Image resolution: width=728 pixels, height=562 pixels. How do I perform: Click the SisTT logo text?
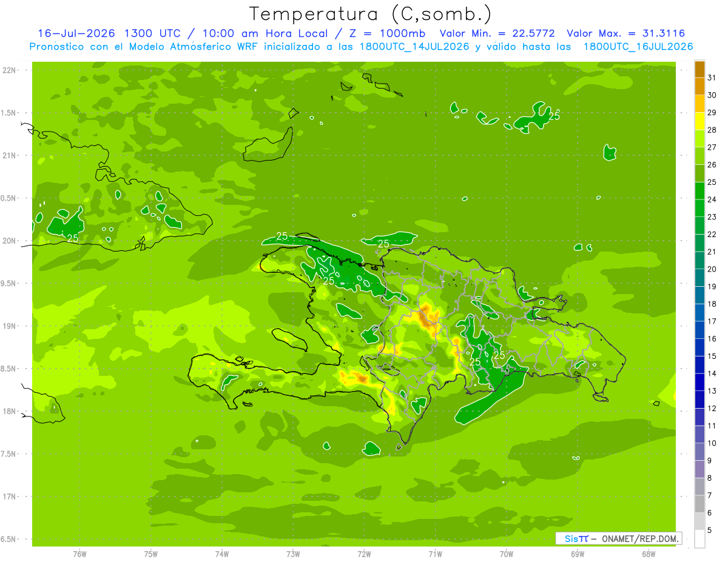pos(576,538)
